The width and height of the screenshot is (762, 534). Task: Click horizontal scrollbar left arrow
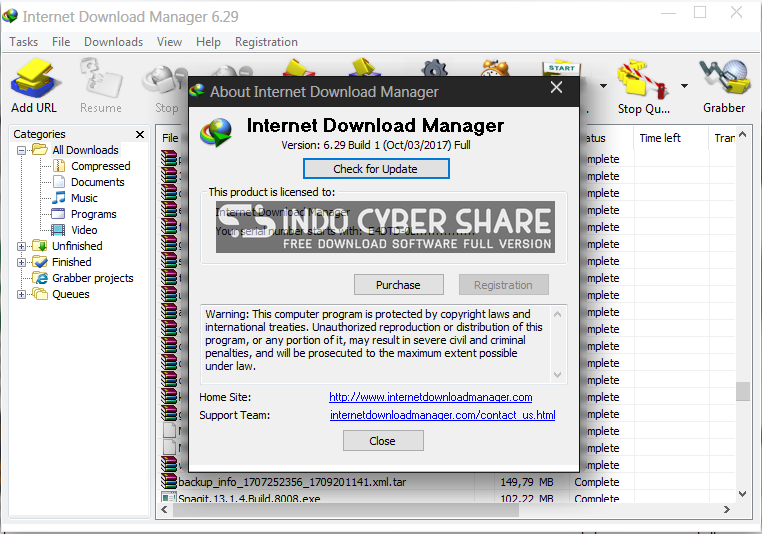tap(164, 509)
